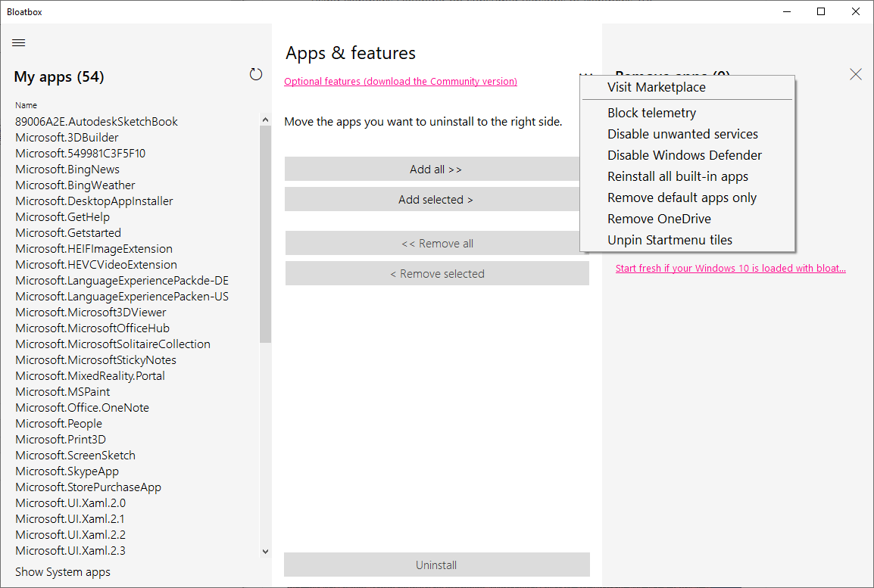874x588 pixels.
Task: Toggle Show System apps
Action: click(x=62, y=572)
